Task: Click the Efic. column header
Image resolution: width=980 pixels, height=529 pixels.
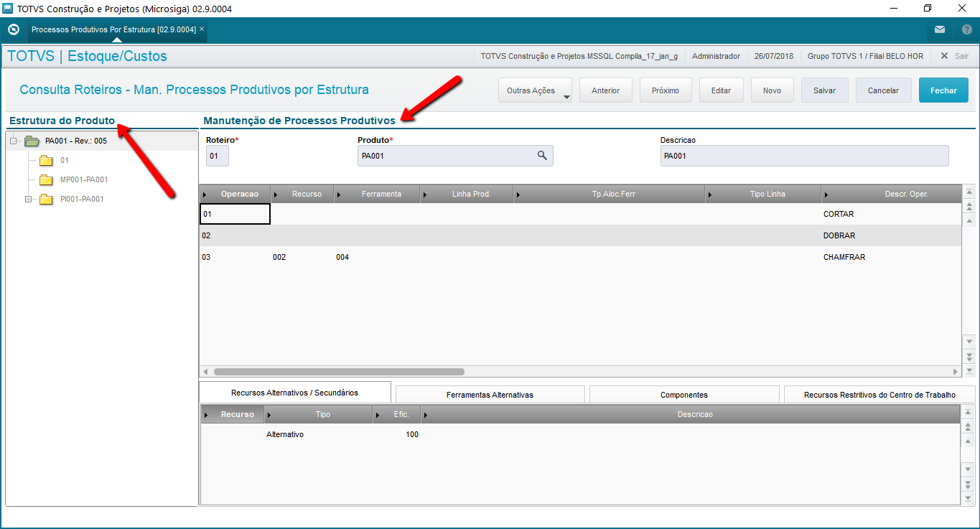Action: pyautogui.click(x=397, y=414)
